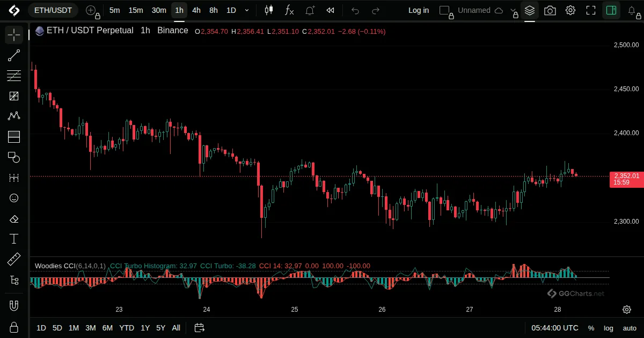
Task: Toggle lock all drawings
Action: click(x=14, y=327)
